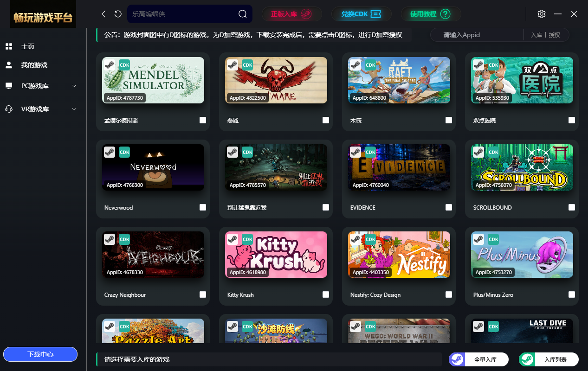Viewport: 588px width, 371px height.
Task: Open the Nestify cover thumbnail
Action: (x=399, y=255)
